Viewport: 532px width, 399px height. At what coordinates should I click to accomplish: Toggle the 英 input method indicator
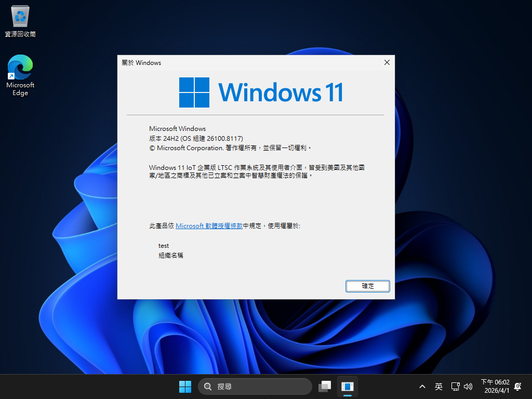coord(439,387)
